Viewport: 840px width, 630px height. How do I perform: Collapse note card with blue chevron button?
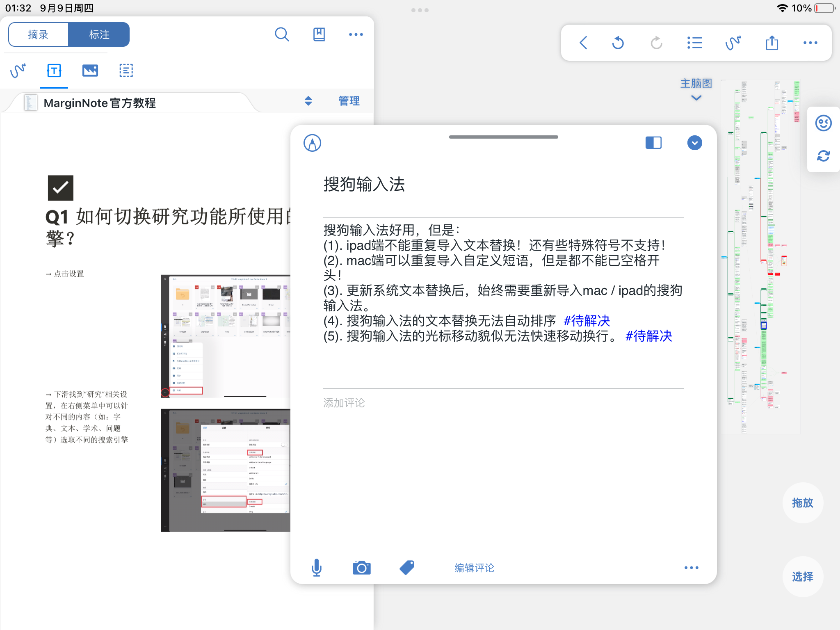coord(694,143)
